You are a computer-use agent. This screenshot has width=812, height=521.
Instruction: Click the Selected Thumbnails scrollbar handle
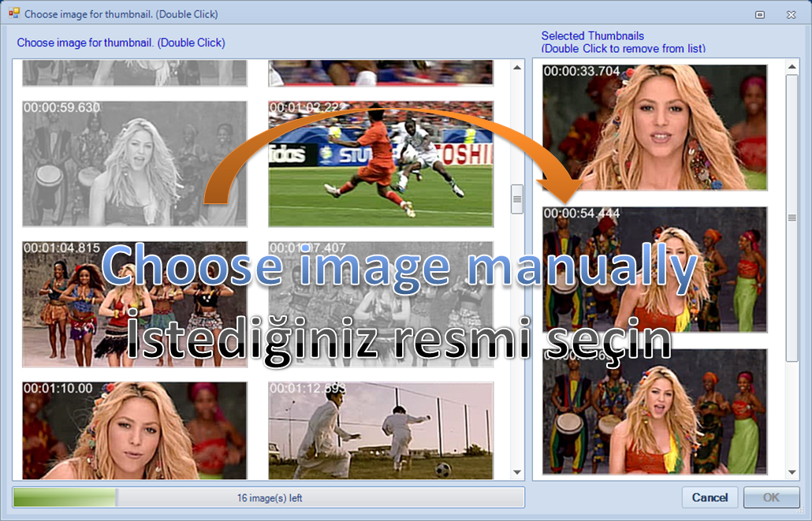792,218
